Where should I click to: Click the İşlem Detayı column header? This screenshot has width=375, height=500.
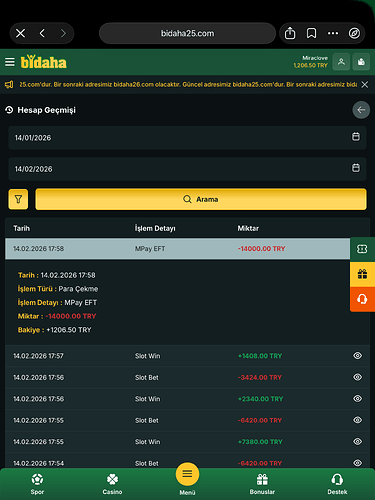pos(155,228)
